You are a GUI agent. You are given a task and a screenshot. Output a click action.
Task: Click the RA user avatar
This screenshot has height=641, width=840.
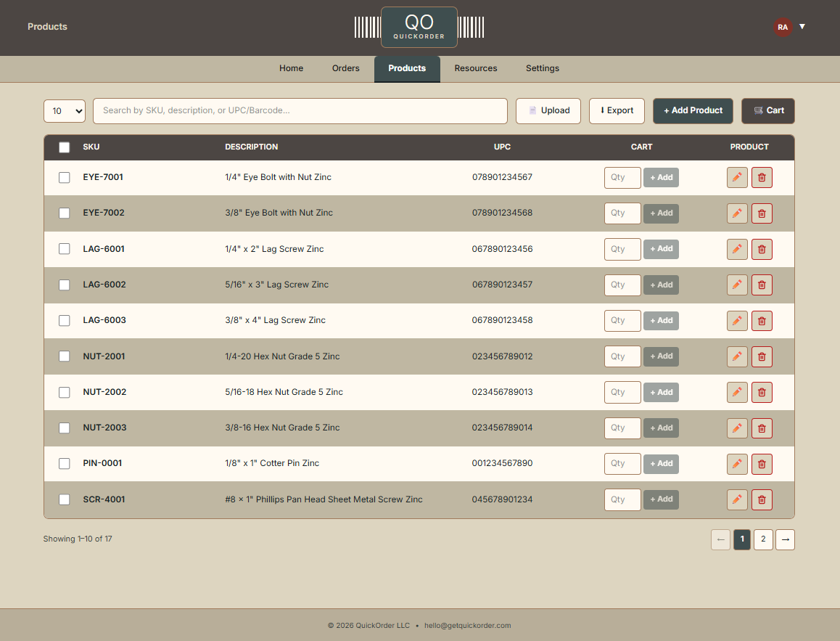tap(783, 27)
